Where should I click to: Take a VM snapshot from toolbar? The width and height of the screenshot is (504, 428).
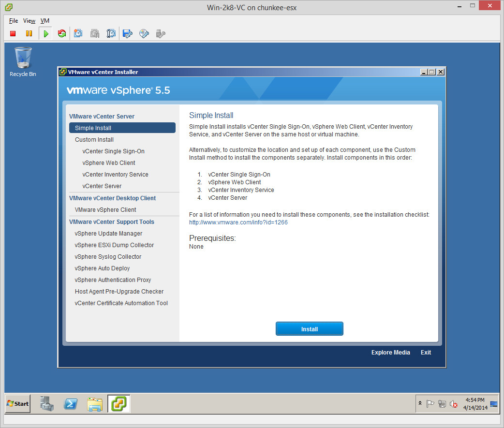pos(78,33)
